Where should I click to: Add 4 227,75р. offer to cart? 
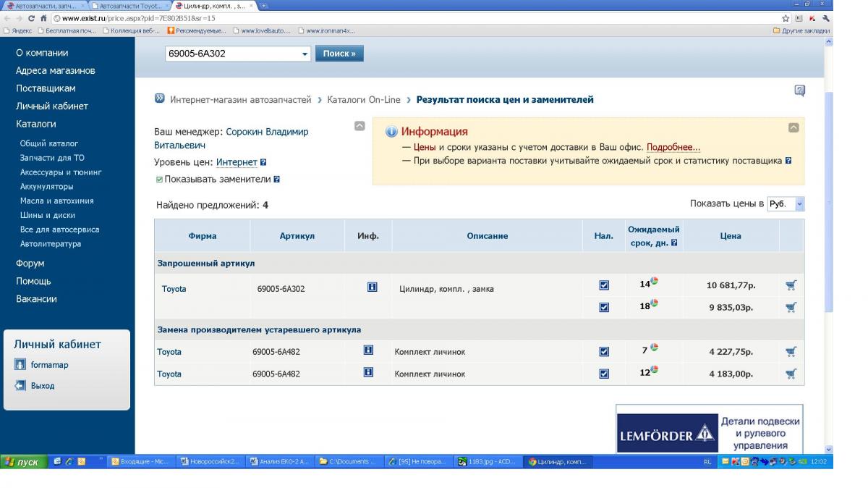791,352
